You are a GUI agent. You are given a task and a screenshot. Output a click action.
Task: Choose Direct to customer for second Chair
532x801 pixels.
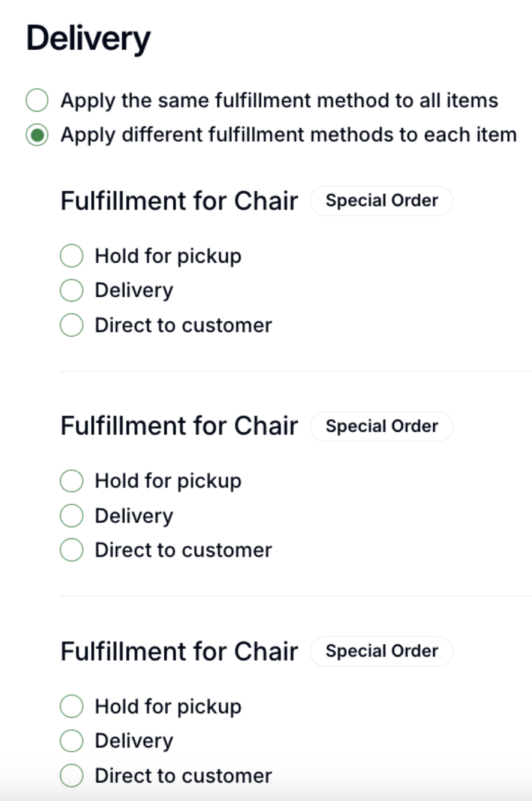coord(71,550)
